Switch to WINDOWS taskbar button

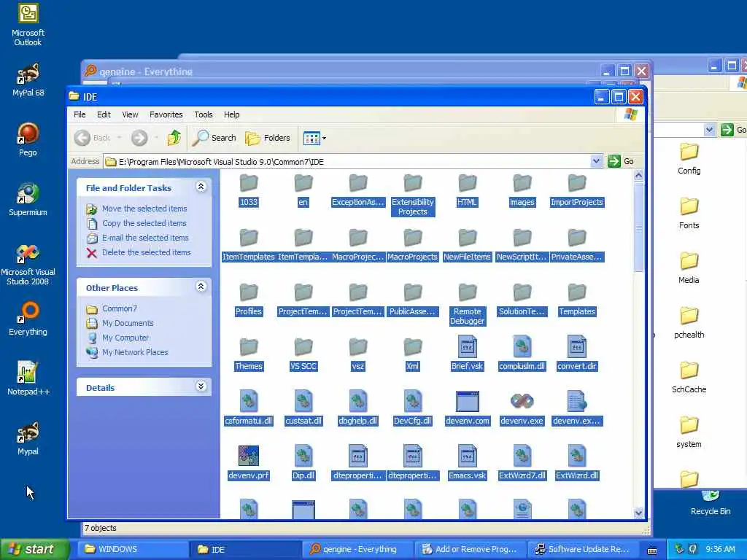(x=133, y=549)
